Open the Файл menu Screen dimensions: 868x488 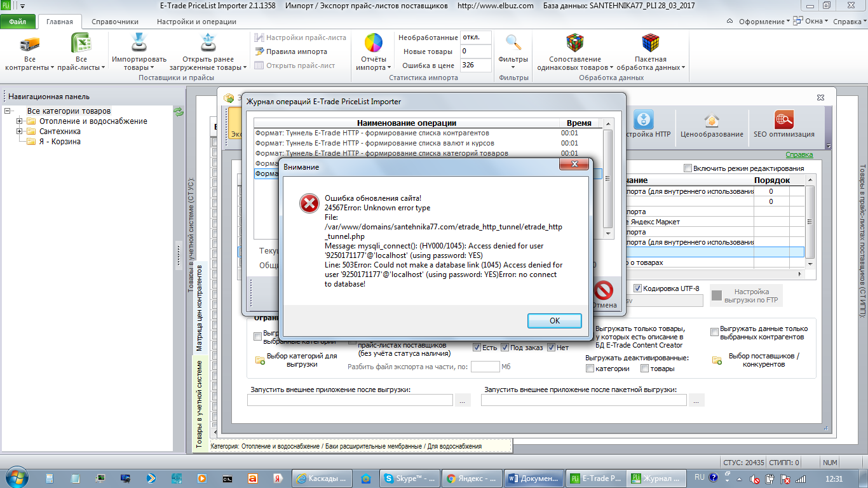[18, 22]
